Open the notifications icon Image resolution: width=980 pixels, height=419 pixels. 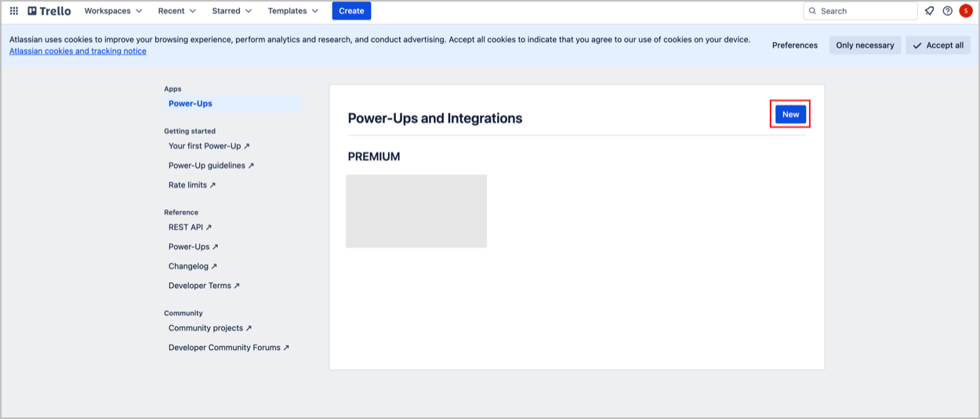click(929, 11)
